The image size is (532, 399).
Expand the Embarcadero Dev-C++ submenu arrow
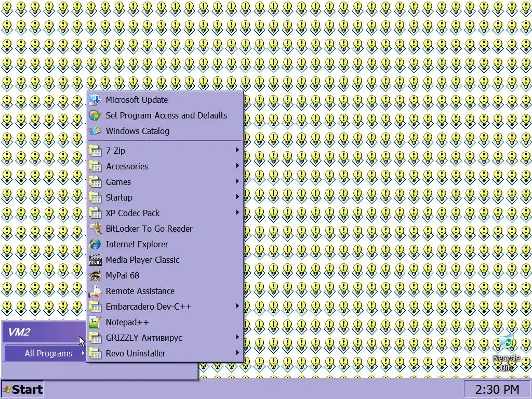pyautogui.click(x=237, y=306)
